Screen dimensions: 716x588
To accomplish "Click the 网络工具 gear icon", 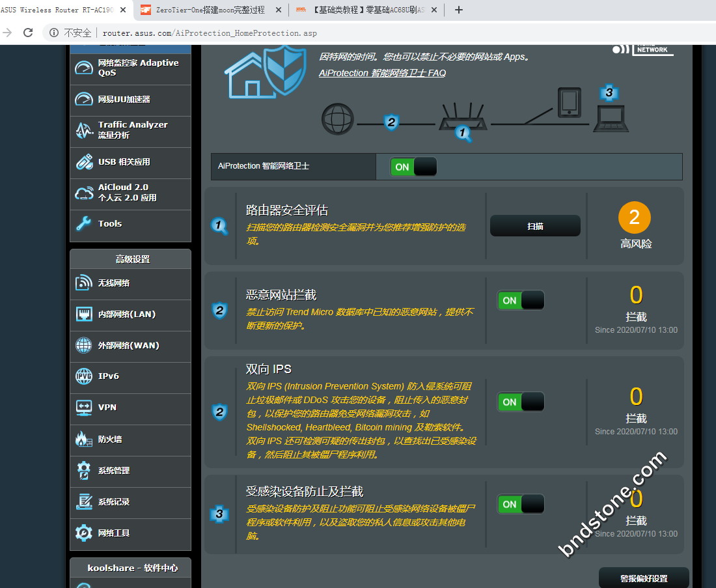I will click(84, 533).
